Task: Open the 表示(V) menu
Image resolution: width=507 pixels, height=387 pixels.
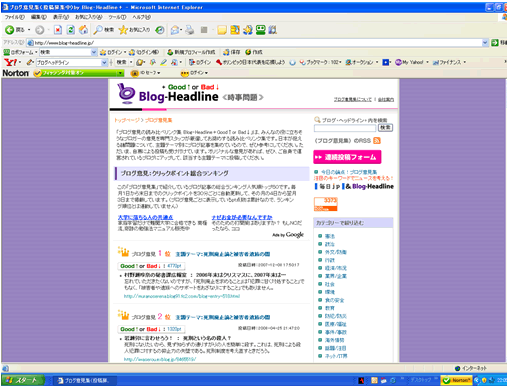Action: click(61, 17)
